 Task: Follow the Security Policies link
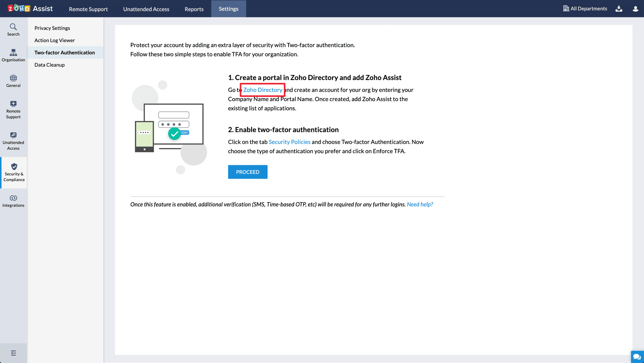[289, 142]
